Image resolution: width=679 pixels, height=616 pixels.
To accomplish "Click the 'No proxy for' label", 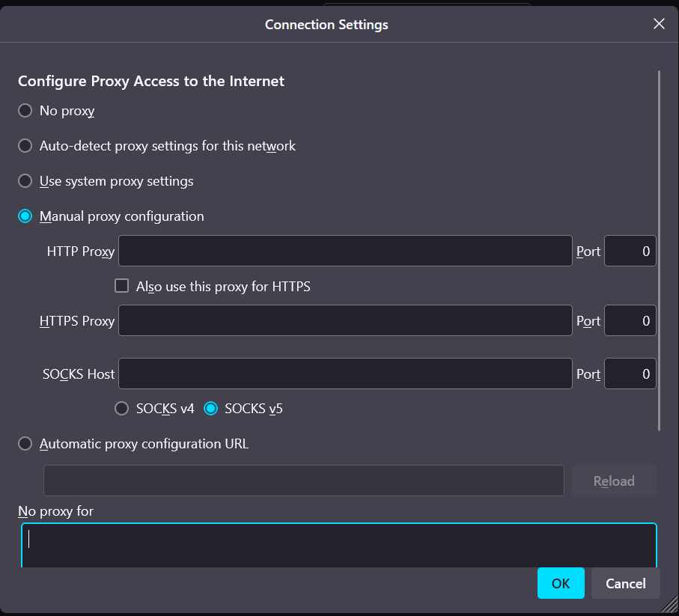I will [x=55, y=511].
